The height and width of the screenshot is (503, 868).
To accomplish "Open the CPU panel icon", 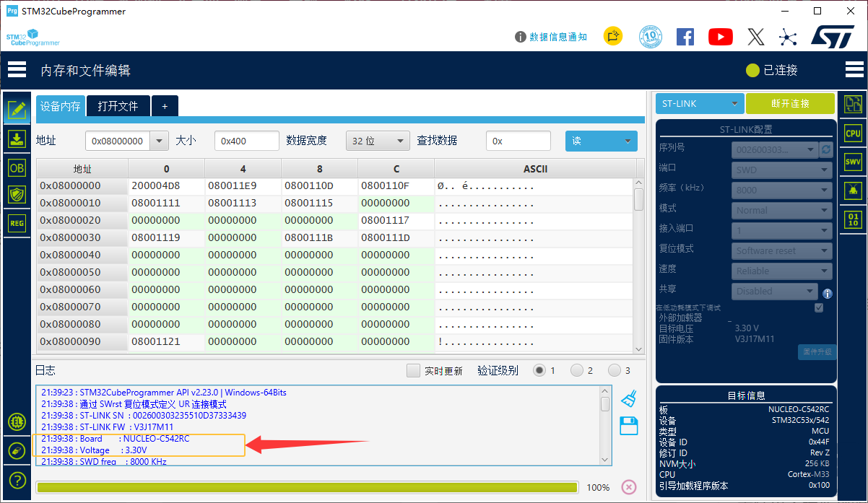I will pos(853,134).
